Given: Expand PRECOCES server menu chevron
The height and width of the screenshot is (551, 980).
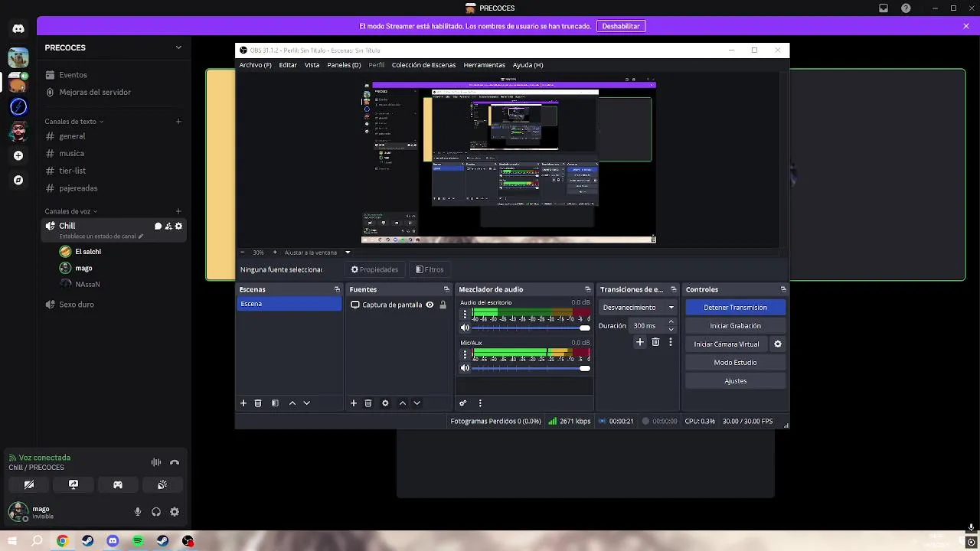Looking at the screenshot, I should 178,47.
